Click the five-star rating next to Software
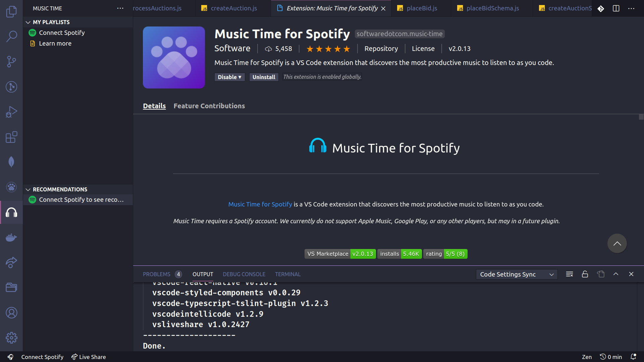The image size is (644, 362). coord(328,49)
